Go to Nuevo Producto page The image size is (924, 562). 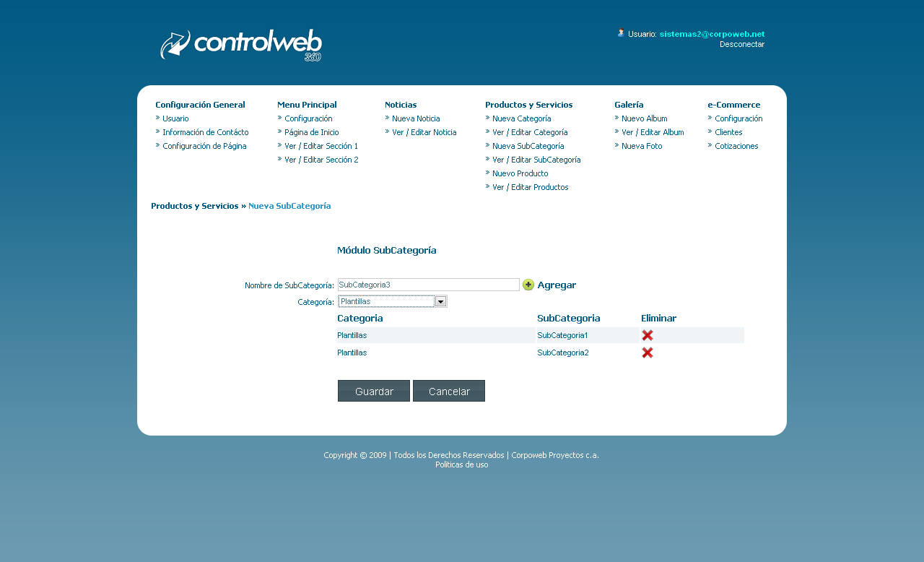[520, 173]
